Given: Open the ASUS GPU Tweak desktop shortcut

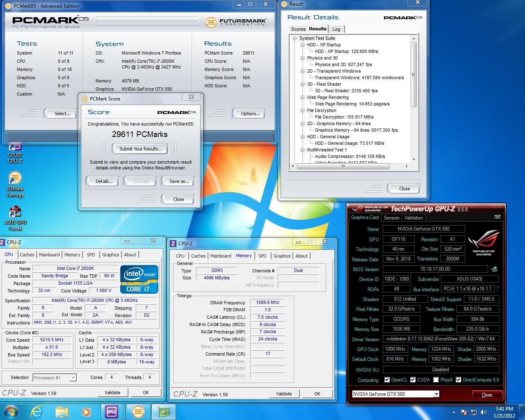Looking at the screenshot, I should 15,219.
